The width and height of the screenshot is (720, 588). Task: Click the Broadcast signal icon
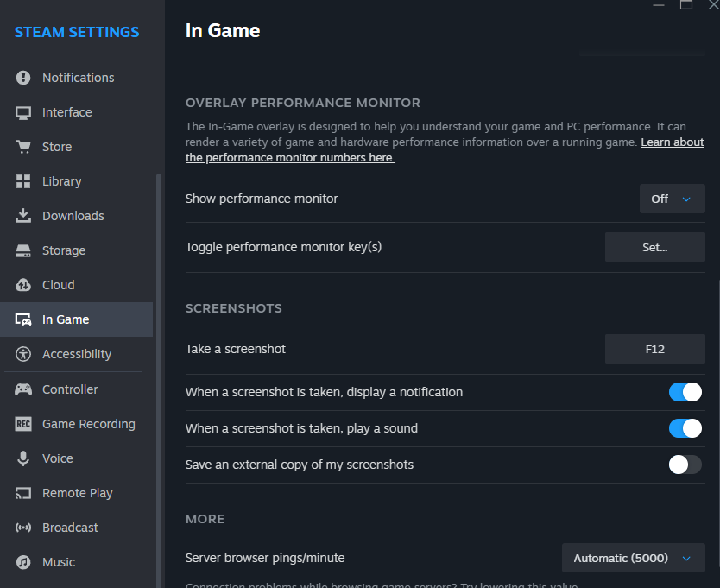(x=23, y=528)
